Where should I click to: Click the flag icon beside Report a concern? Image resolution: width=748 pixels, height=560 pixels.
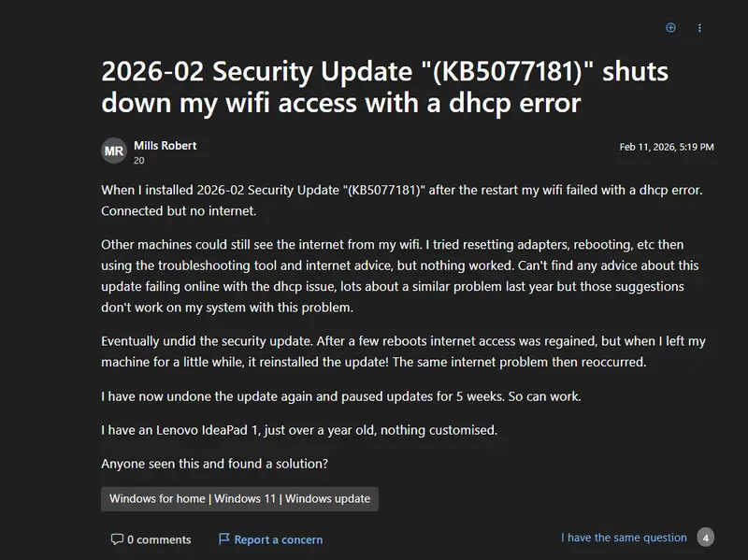(x=223, y=538)
